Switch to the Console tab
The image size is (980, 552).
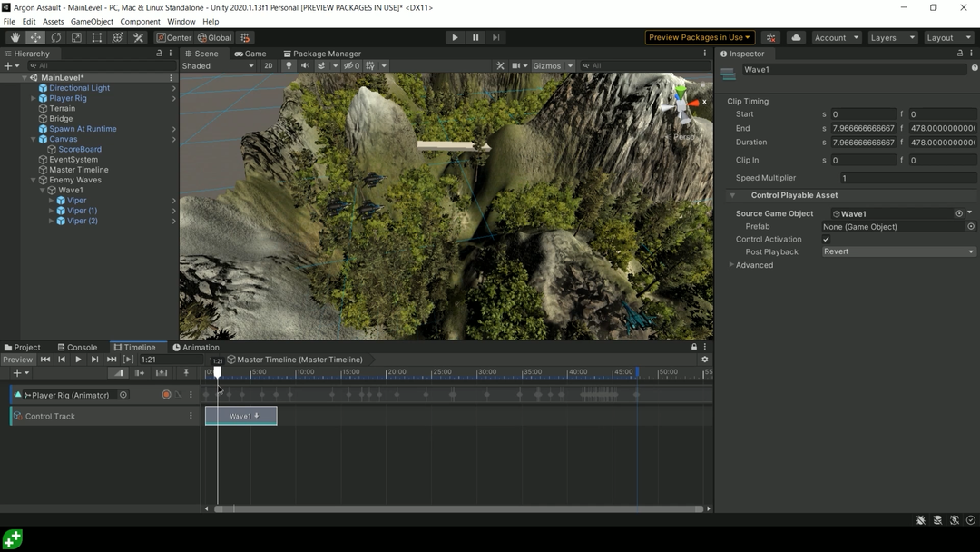tap(77, 347)
